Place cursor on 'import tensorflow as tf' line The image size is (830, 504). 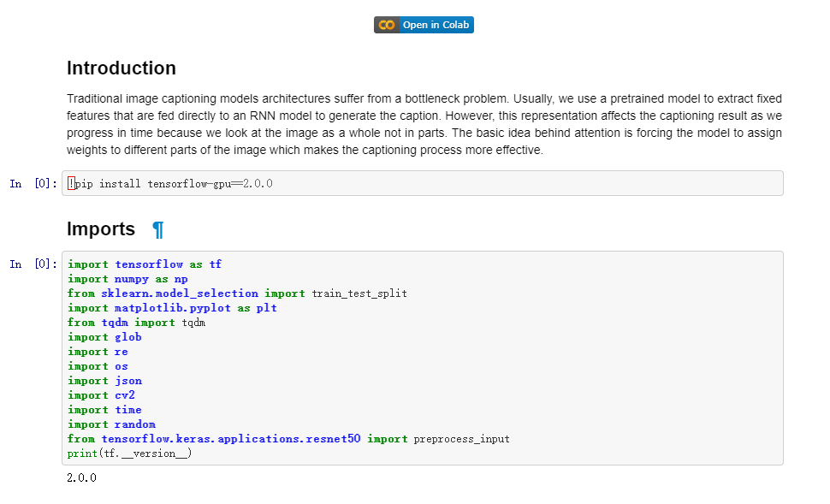pyautogui.click(x=145, y=264)
